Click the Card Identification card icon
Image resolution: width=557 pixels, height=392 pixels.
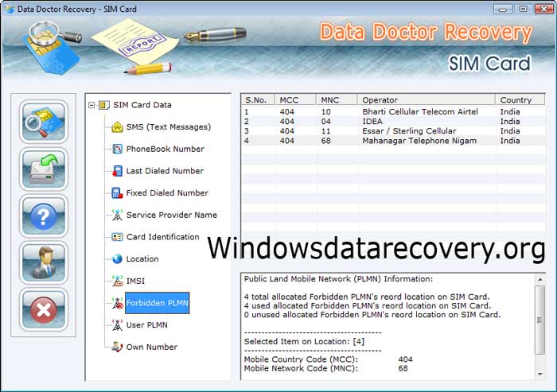pyautogui.click(x=117, y=237)
